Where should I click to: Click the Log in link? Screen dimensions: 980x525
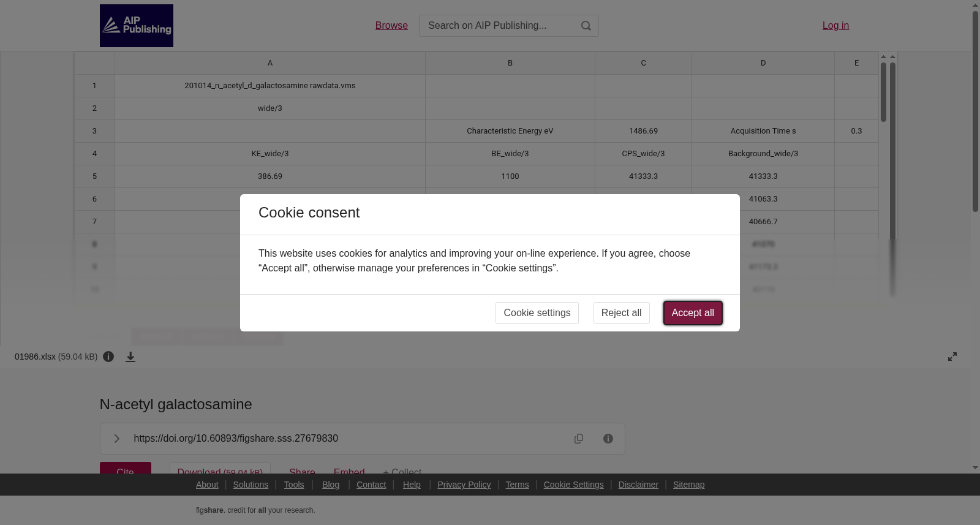835,26
